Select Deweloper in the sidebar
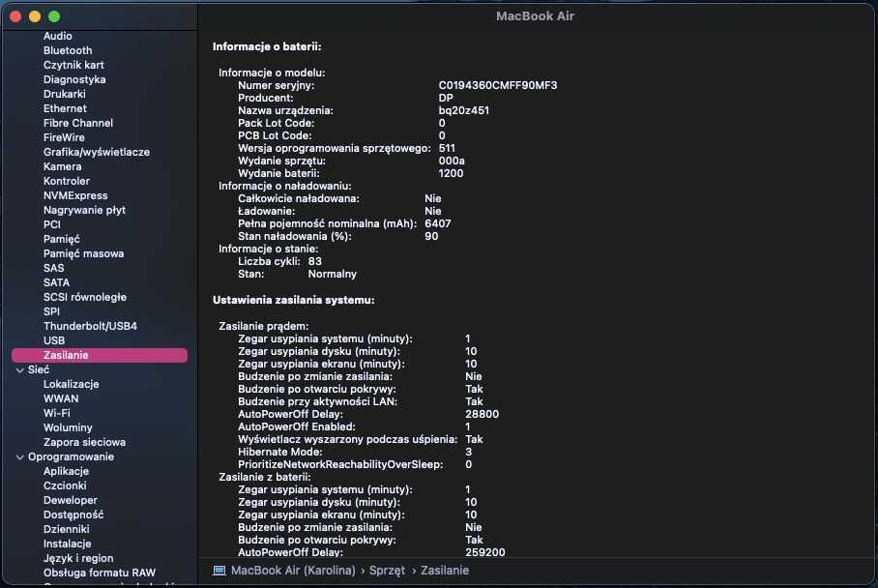This screenshot has width=878, height=588. (71, 500)
